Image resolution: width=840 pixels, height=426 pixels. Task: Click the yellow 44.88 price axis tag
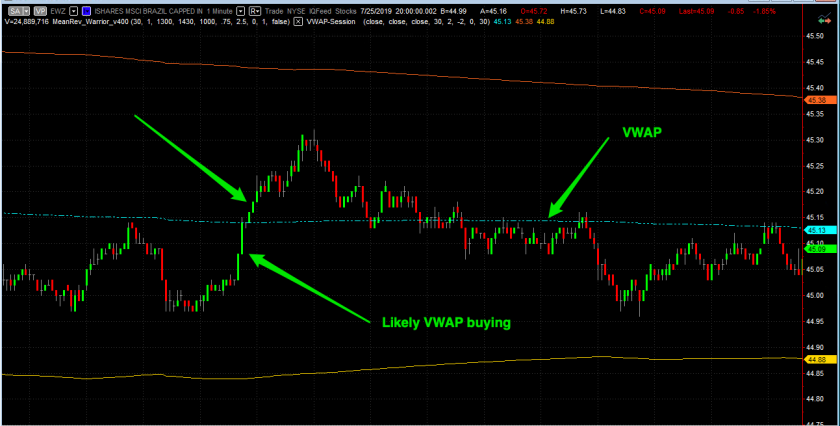tap(818, 360)
